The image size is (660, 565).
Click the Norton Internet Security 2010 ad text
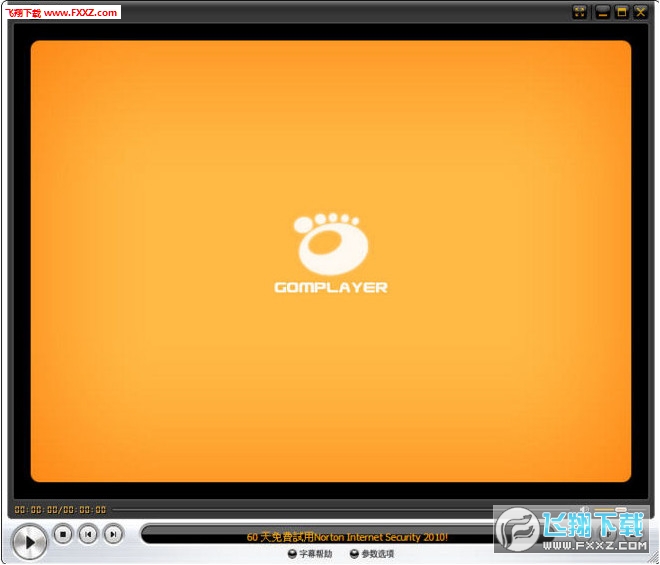click(347, 537)
